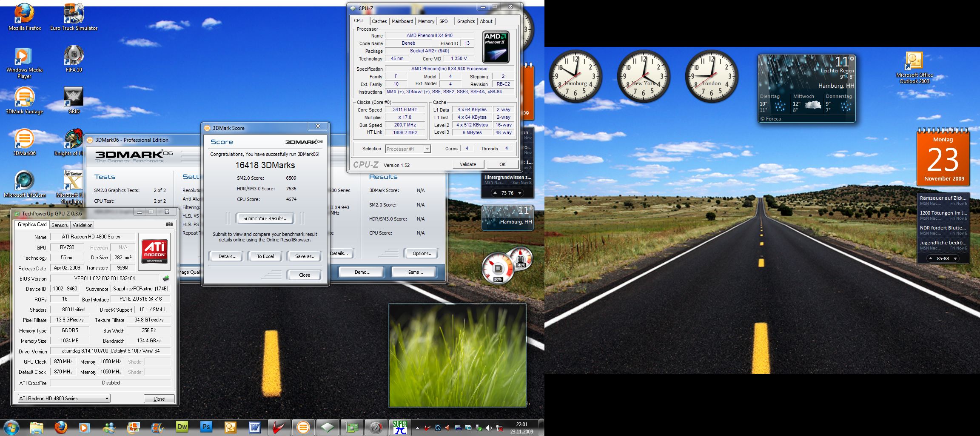Open Dreamweaver from the taskbar
The image size is (980, 436).
[182, 427]
